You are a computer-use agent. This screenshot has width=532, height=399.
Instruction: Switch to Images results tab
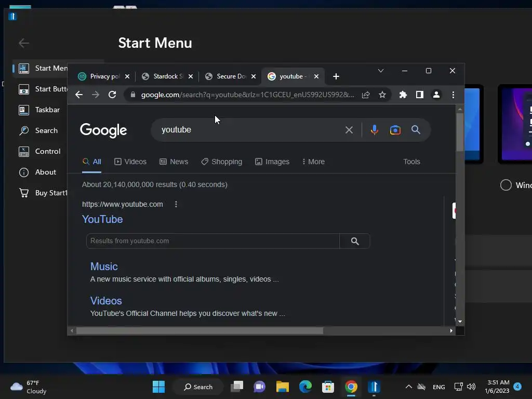point(272,162)
